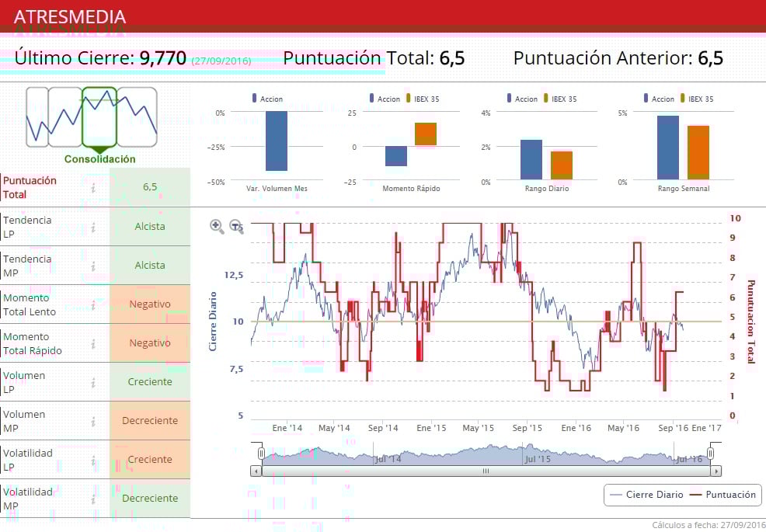
Task: Click the Puntuación Anterior label and its value
Action: click(x=618, y=58)
